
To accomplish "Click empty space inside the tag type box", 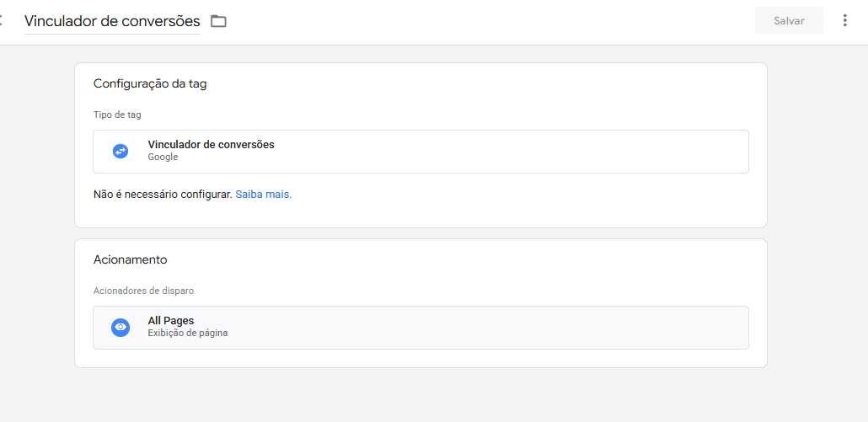I will pyautogui.click(x=506, y=152).
